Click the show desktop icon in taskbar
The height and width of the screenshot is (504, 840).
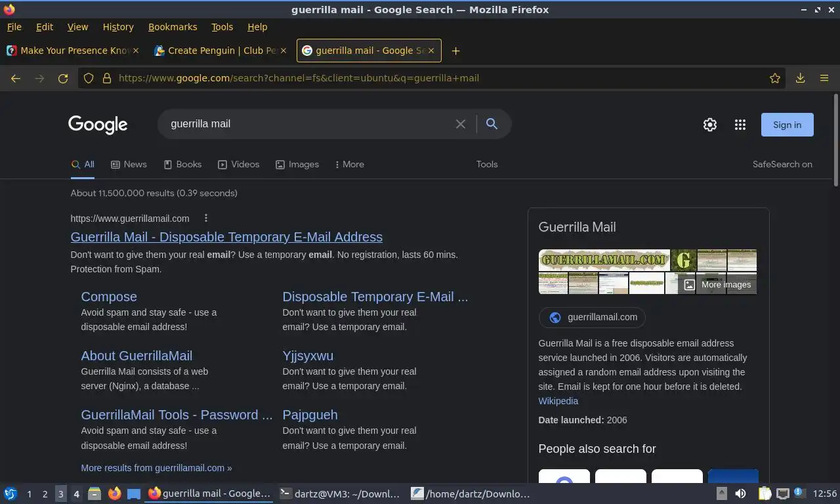pos(134,493)
